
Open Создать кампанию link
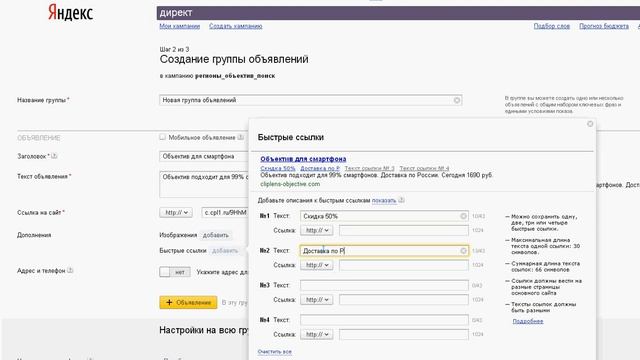[236, 26]
